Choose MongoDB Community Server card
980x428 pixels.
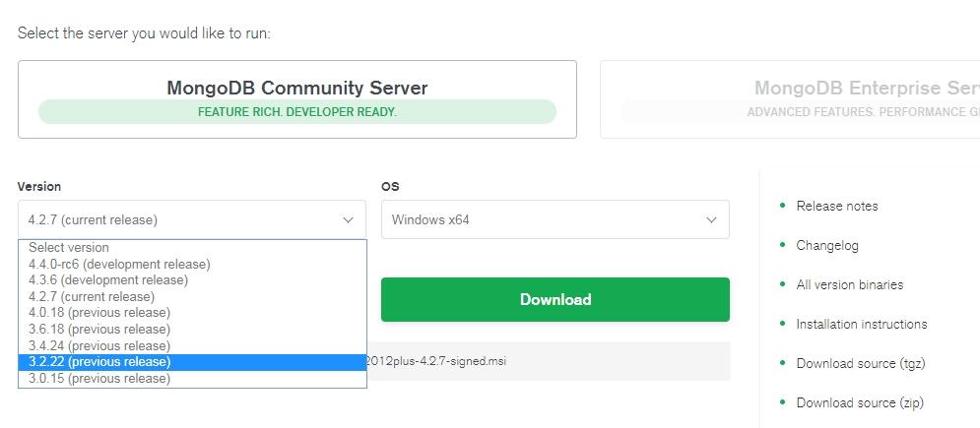click(x=297, y=99)
